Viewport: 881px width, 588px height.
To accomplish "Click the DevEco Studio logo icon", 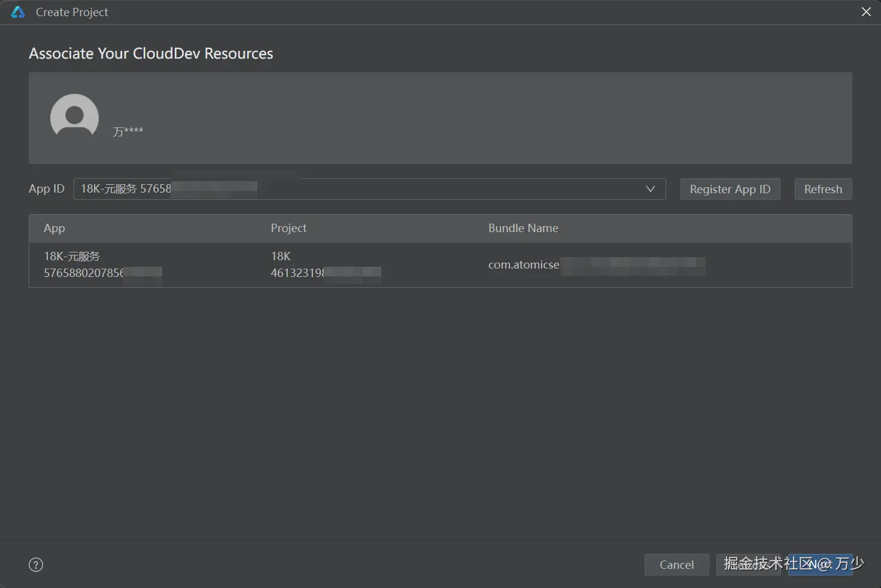I will 18,12.
